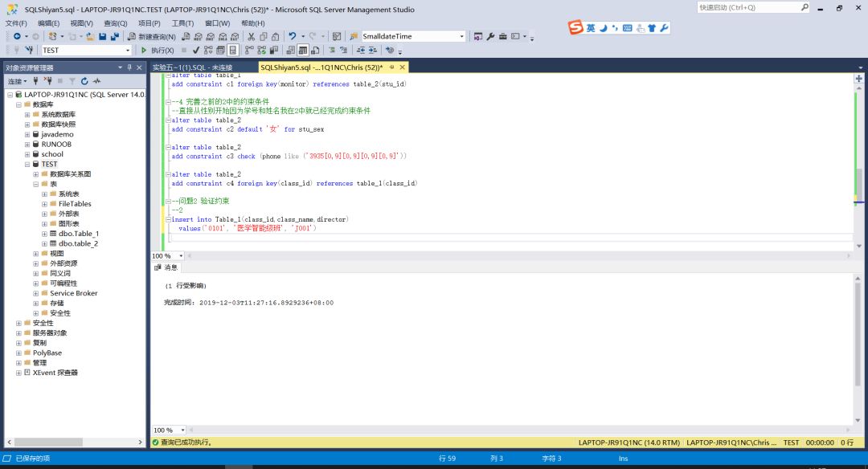Image resolution: width=868 pixels, height=469 pixels.
Task: Click the wrench properties icon in toolbar
Action: pyautogui.click(x=490, y=37)
